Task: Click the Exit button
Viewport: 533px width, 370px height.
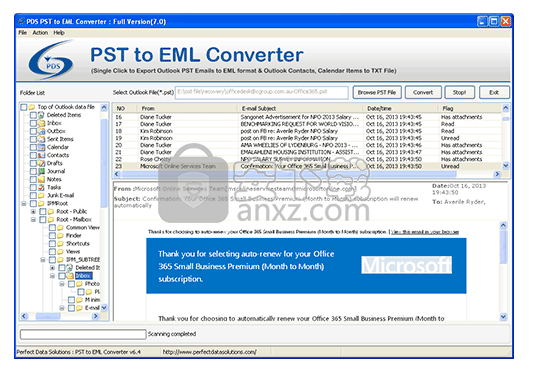Action: (x=494, y=92)
